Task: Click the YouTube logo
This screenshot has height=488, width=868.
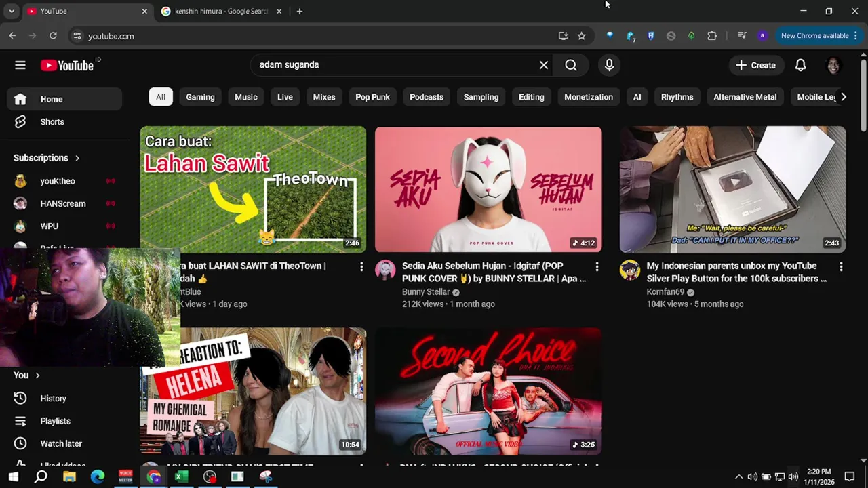Action: point(66,65)
